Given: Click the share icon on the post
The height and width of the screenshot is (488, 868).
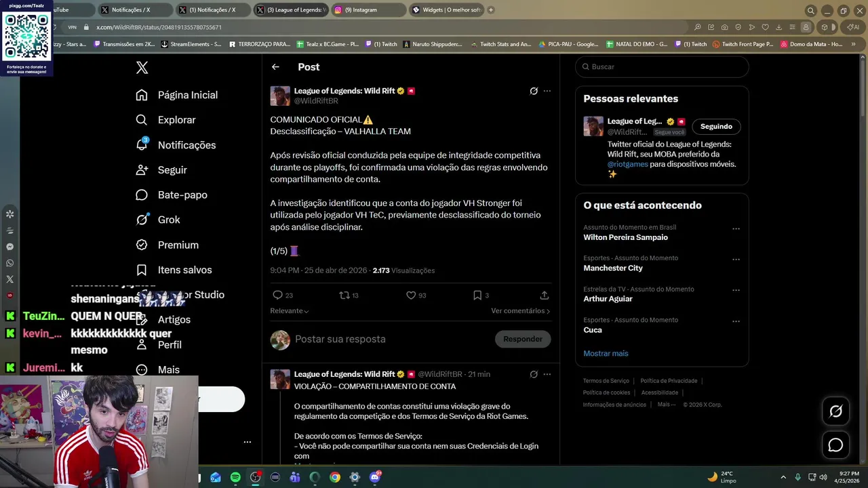Looking at the screenshot, I should coord(544,296).
